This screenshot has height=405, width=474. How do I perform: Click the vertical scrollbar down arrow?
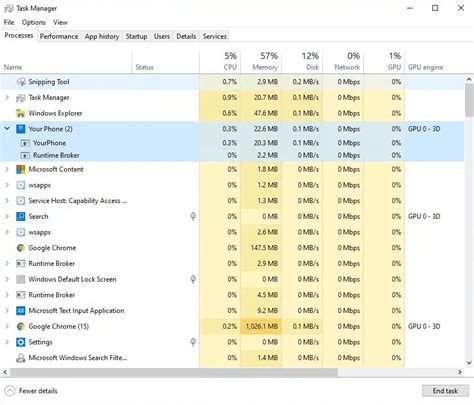point(469,363)
